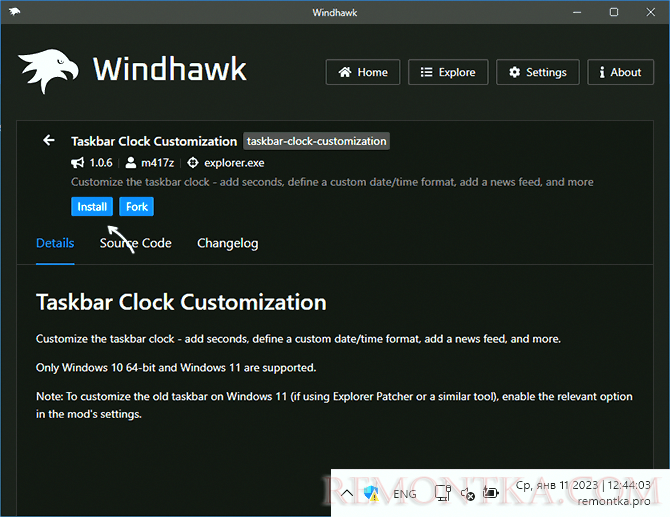Open Windhawk Settings

[x=538, y=72]
